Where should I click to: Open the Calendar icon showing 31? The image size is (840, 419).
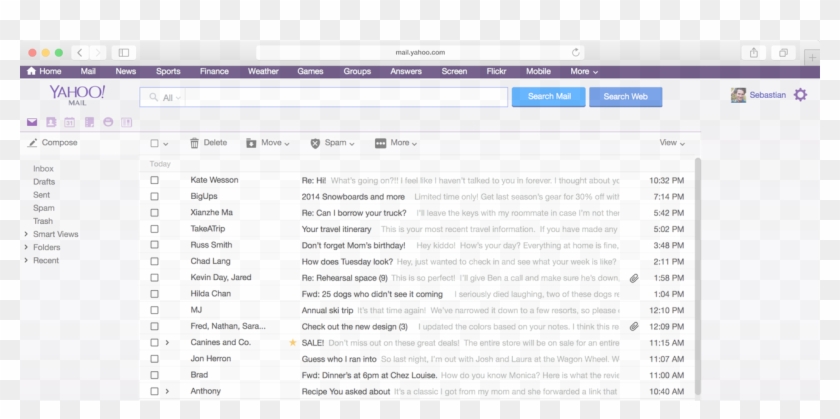click(x=70, y=122)
